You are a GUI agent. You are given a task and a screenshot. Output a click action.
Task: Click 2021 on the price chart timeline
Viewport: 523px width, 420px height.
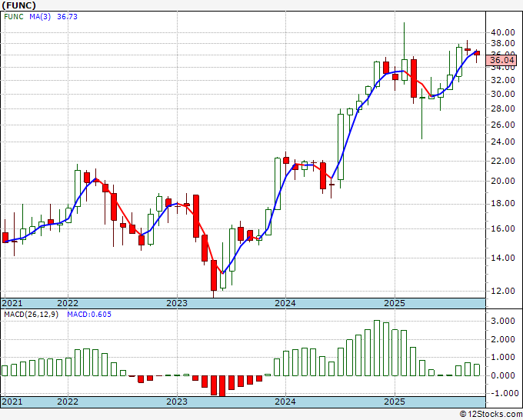(x=12, y=303)
